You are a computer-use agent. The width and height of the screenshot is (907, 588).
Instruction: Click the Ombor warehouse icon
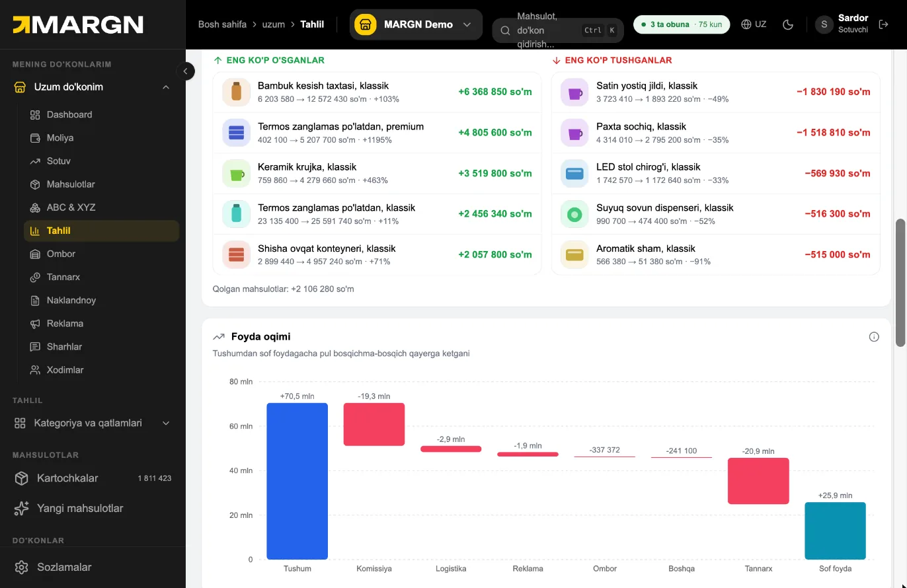(35, 254)
